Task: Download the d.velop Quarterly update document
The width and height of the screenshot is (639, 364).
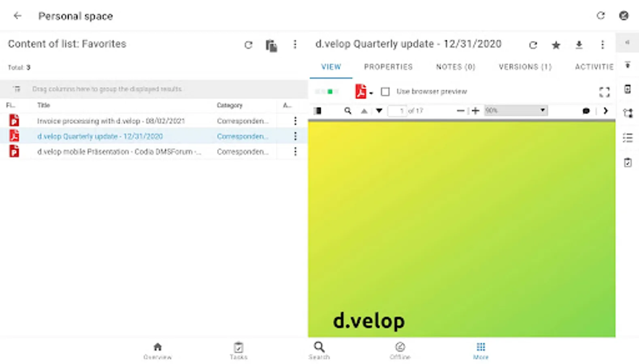Action: click(x=579, y=45)
